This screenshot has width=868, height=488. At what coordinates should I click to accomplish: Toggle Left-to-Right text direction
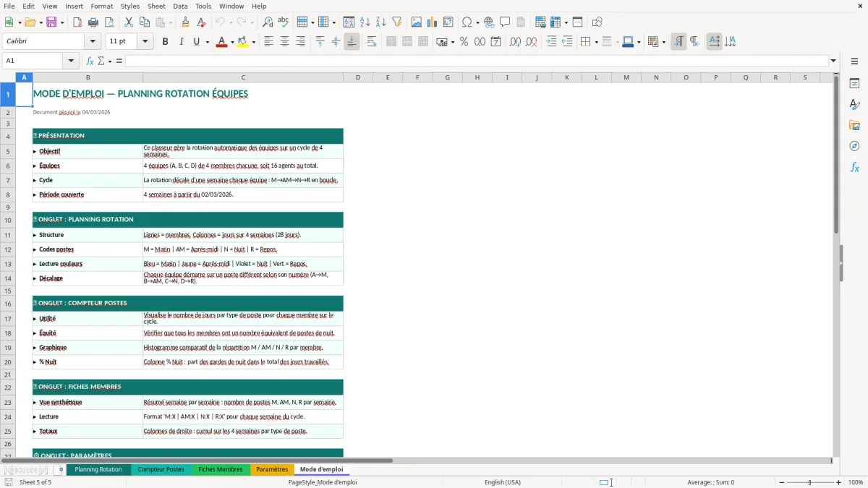point(678,42)
